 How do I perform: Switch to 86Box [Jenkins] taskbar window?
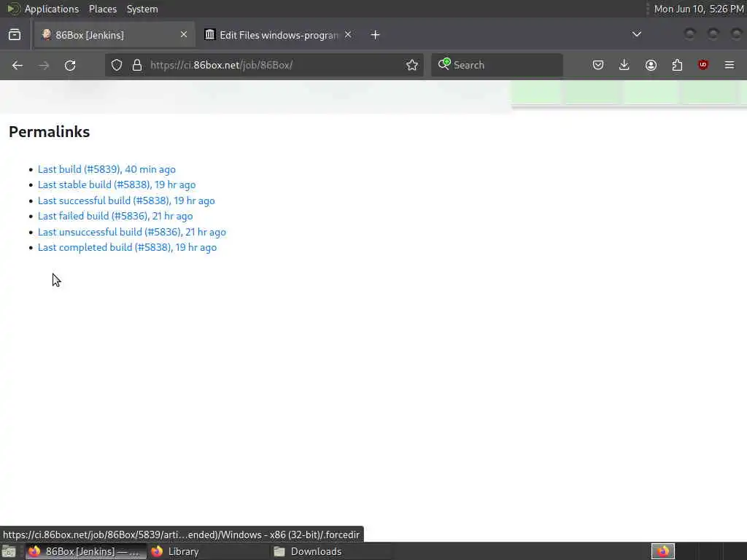tap(86, 551)
